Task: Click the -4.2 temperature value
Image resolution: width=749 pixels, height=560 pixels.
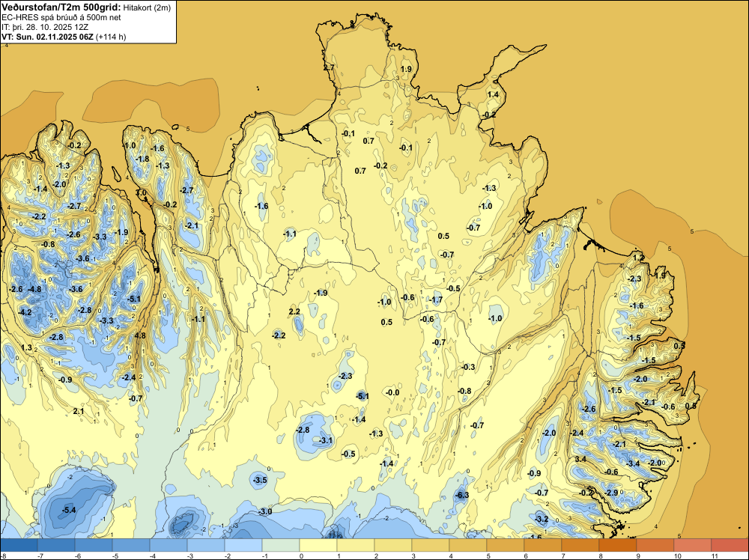Action: 25,312
